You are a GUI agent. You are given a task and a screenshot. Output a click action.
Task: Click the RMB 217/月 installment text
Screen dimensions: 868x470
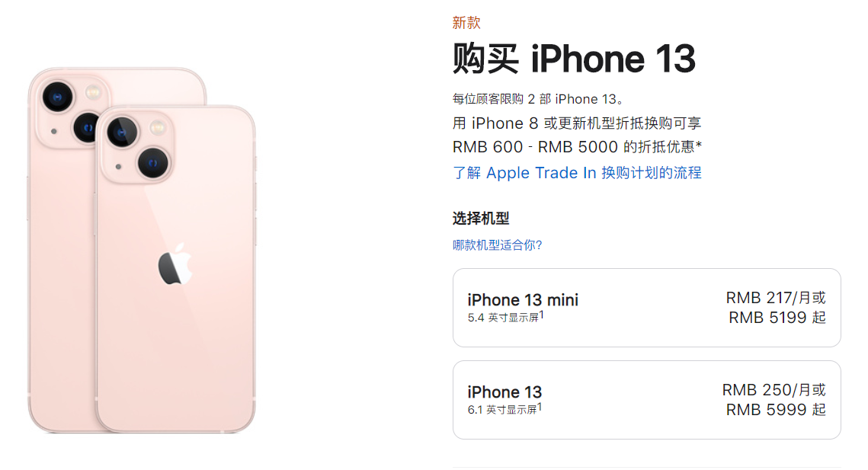point(768,298)
